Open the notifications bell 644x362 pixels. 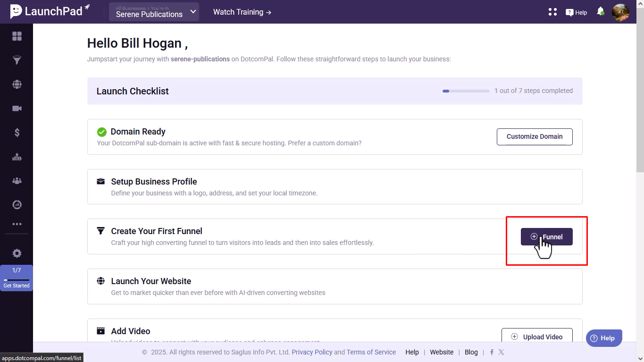pyautogui.click(x=601, y=11)
